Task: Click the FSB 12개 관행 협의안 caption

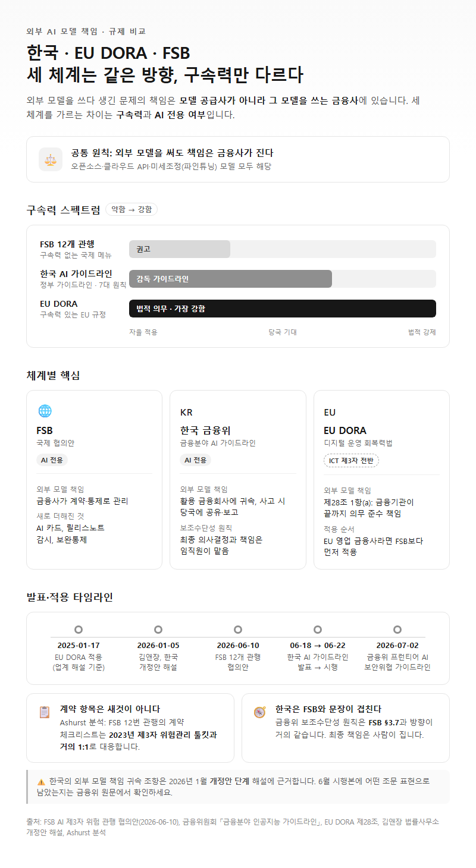Action: 238,662
